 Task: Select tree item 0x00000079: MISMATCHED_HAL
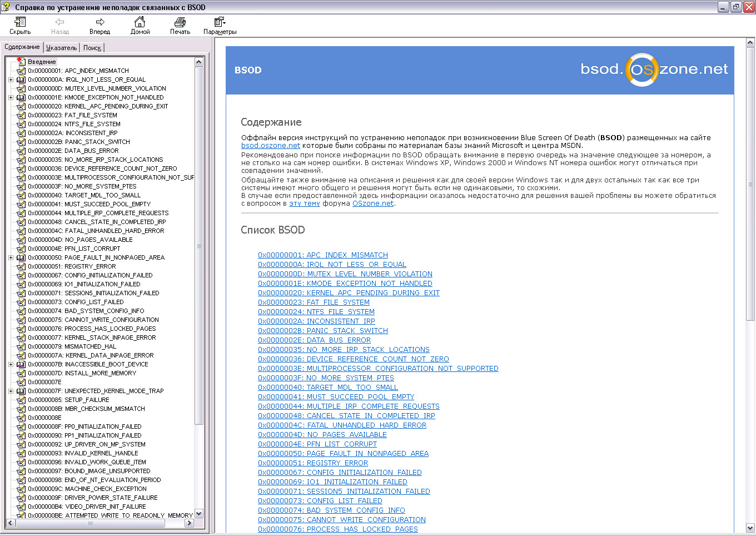(x=72, y=346)
